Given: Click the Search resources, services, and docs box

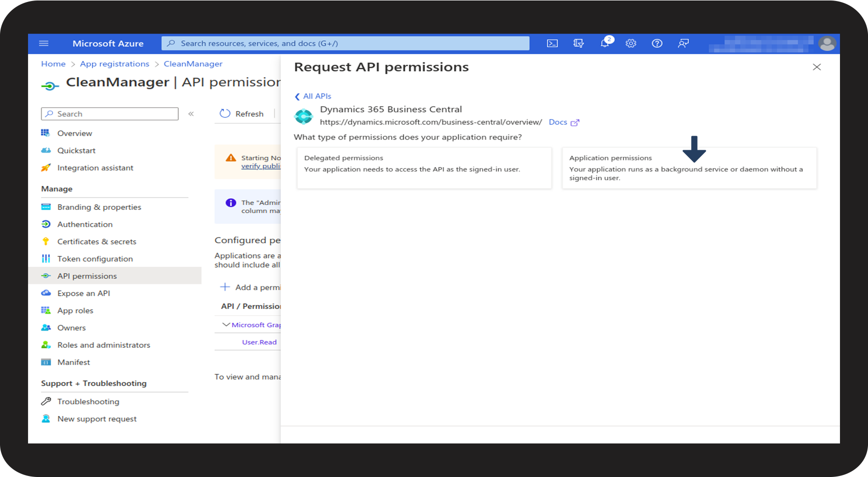Looking at the screenshot, I should click(345, 43).
